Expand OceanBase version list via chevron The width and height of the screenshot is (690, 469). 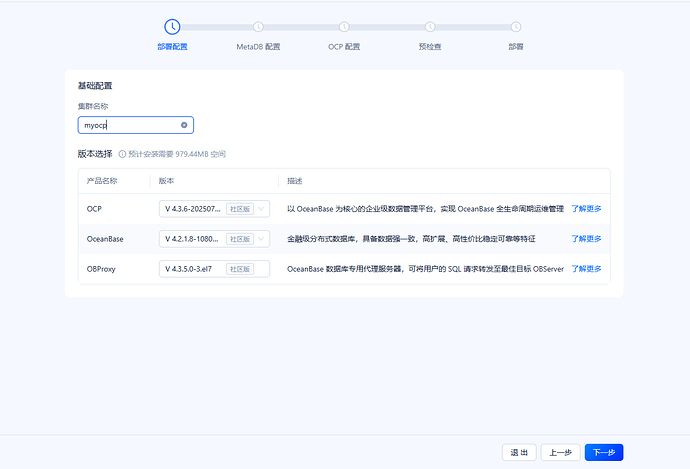pyautogui.click(x=261, y=239)
